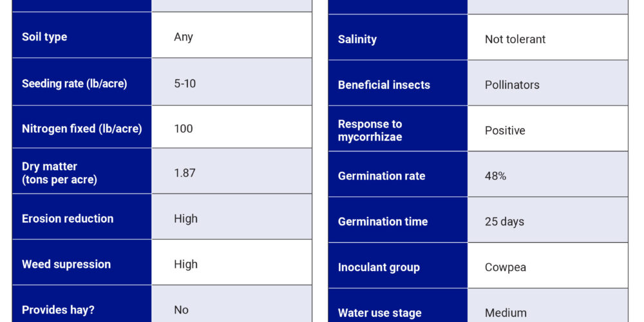The height and width of the screenshot is (322, 644).
Task: Select the Water use stage label
Action: click(380, 313)
